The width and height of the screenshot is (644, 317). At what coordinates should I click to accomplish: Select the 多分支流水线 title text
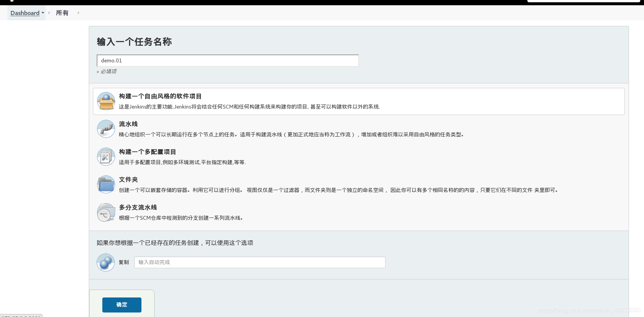pyautogui.click(x=138, y=207)
